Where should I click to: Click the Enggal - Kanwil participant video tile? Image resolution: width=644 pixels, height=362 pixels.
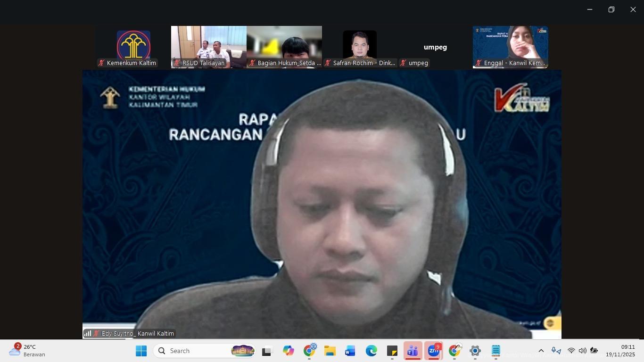pos(510,47)
